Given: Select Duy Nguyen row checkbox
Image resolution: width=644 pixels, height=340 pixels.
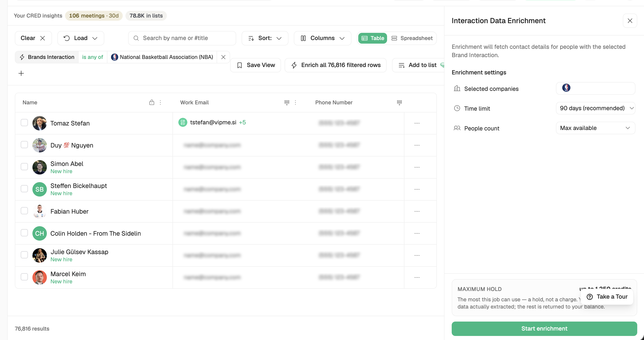Looking at the screenshot, I should point(24,145).
